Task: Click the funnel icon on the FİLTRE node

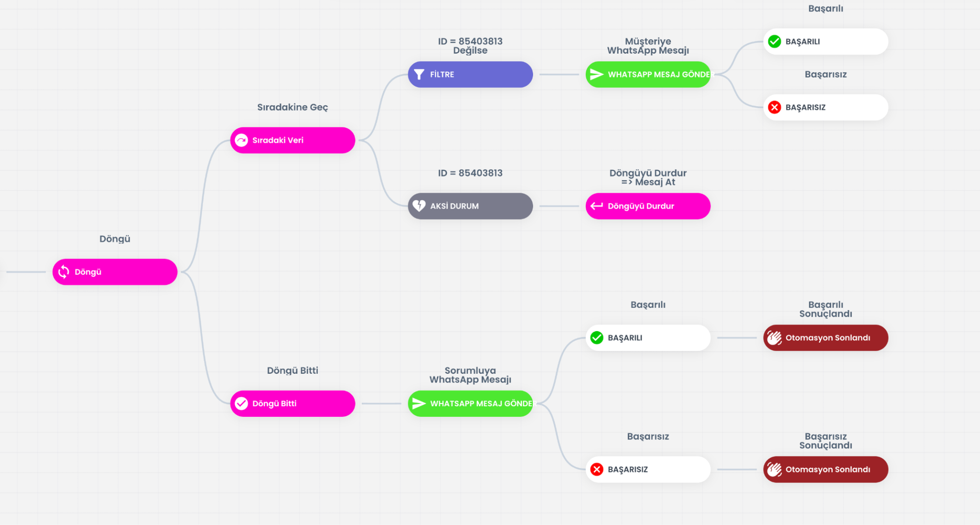Action: pos(419,74)
